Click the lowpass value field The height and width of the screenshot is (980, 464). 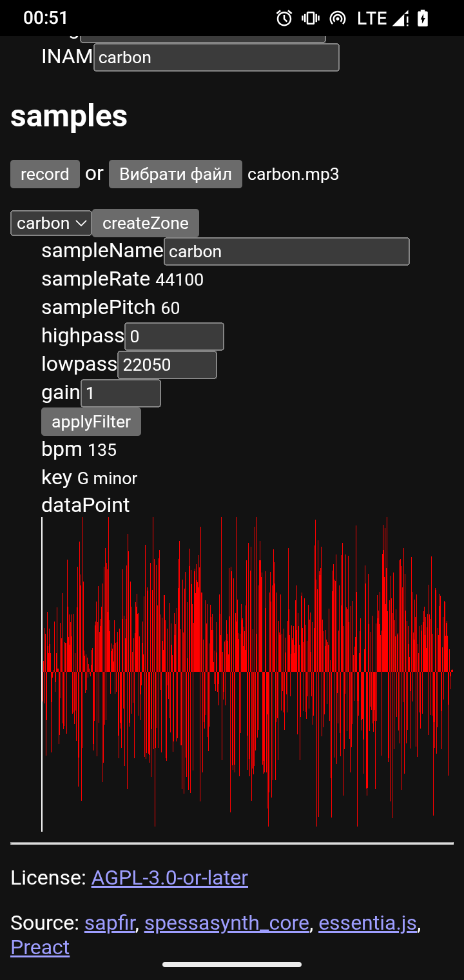pos(167,365)
